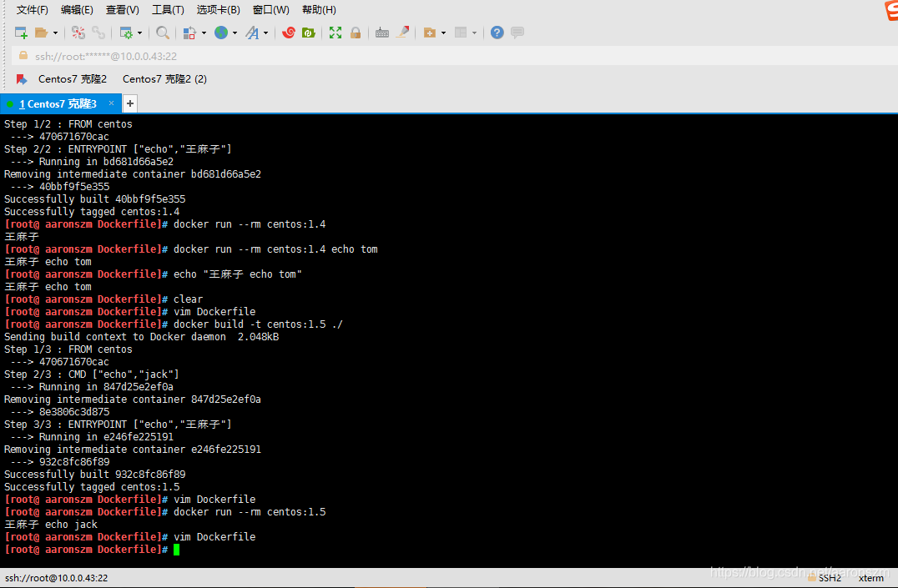Open the 工具(T) menu

coord(168,10)
